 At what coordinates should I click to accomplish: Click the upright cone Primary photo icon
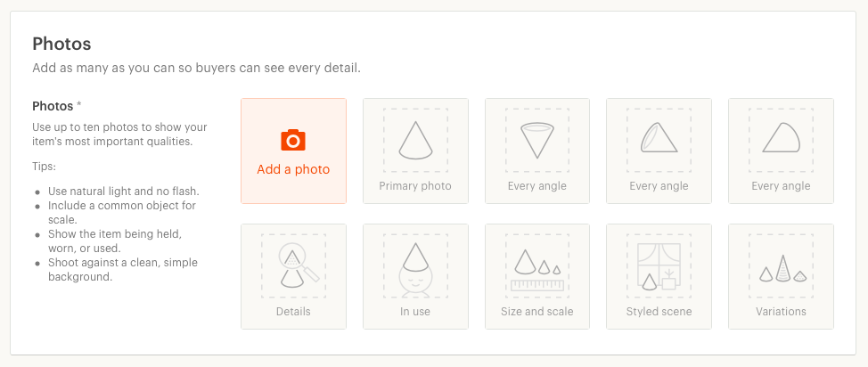(x=415, y=141)
